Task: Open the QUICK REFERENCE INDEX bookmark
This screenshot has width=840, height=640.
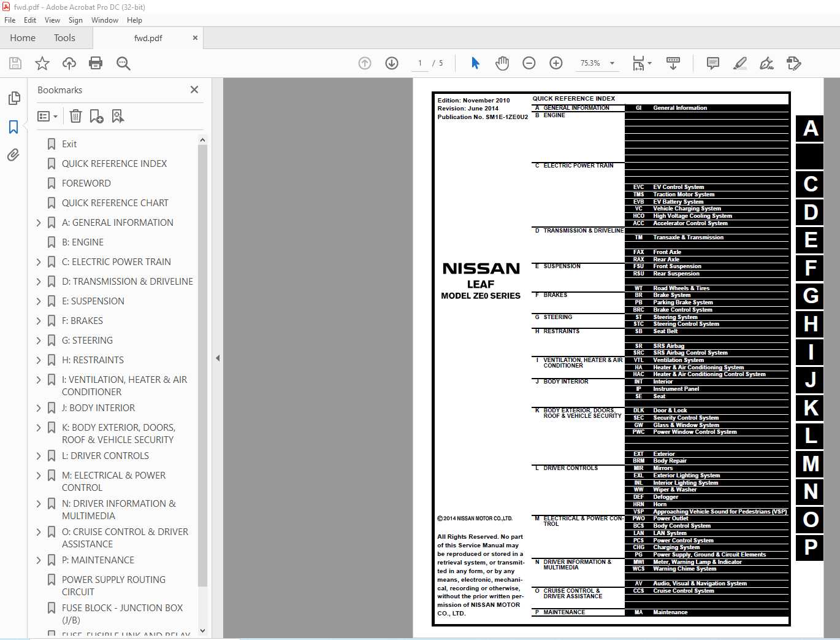Action: 114,164
